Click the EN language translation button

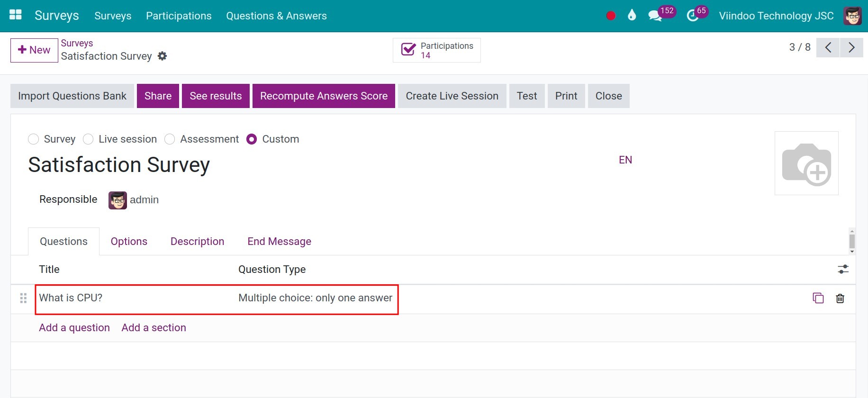coord(625,160)
